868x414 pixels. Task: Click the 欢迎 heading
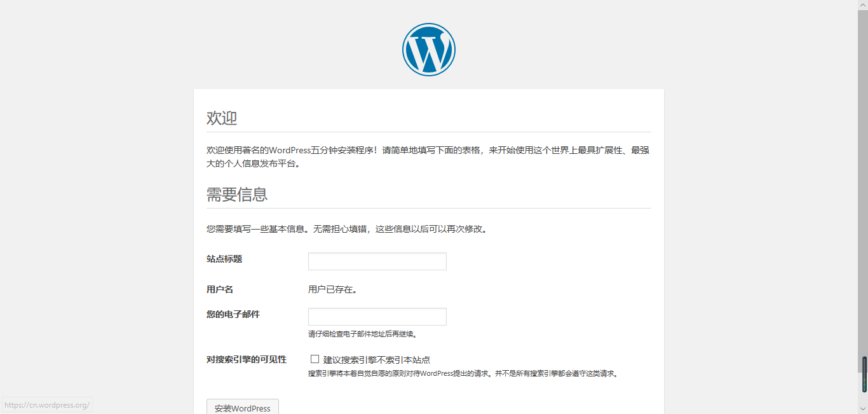tap(222, 118)
